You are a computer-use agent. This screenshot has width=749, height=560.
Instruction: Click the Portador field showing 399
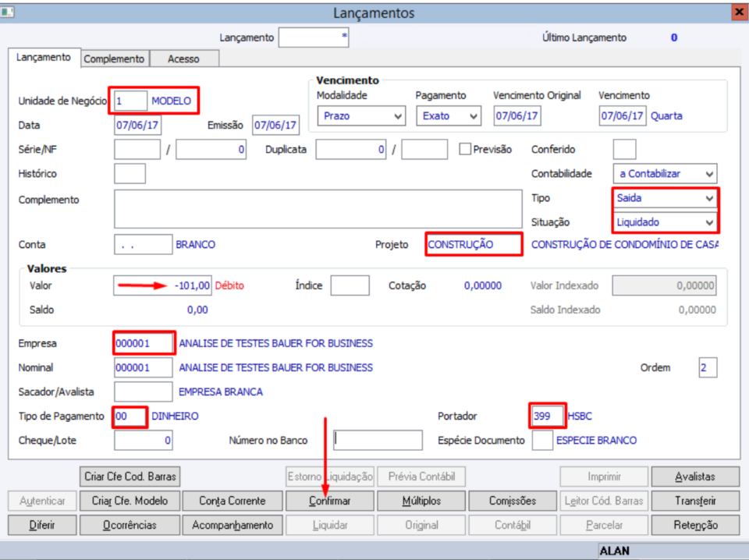click(548, 416)
